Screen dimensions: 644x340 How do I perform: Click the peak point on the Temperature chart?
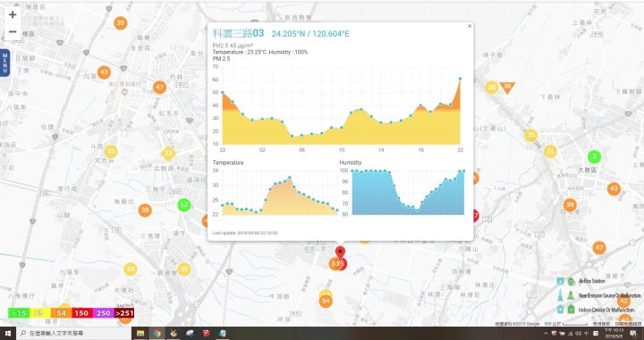[x=290, y=178]
